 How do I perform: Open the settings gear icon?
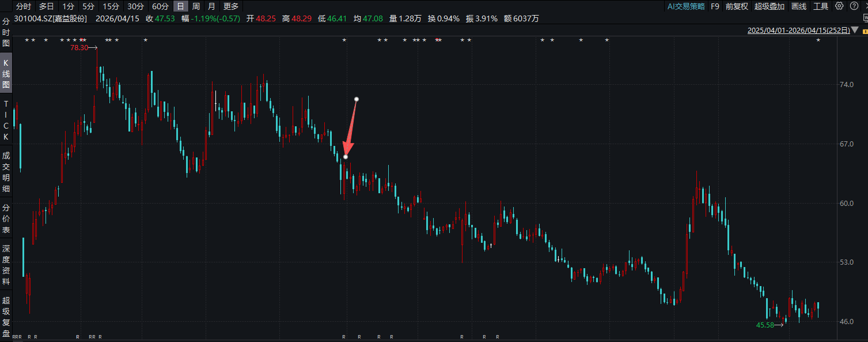coord(839,6)
